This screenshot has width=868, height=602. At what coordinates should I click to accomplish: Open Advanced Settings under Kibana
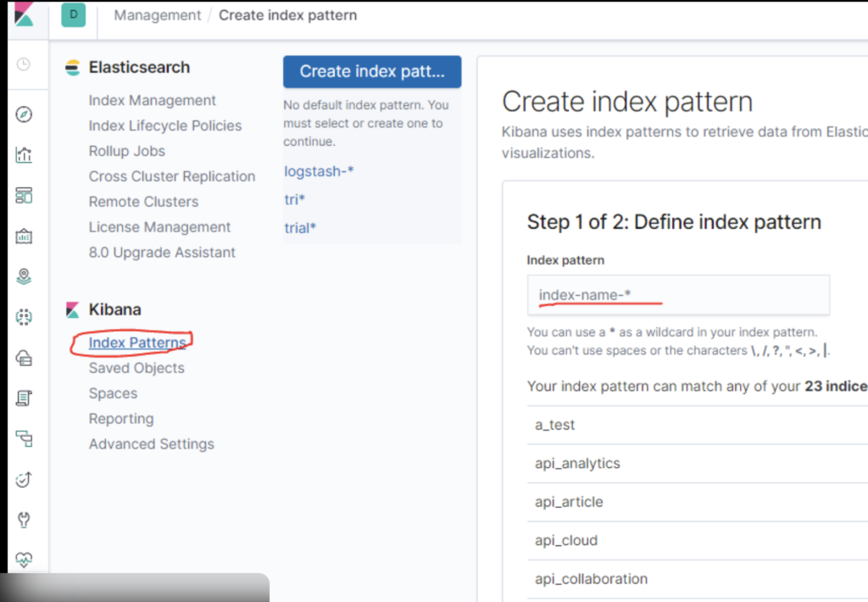152,444
